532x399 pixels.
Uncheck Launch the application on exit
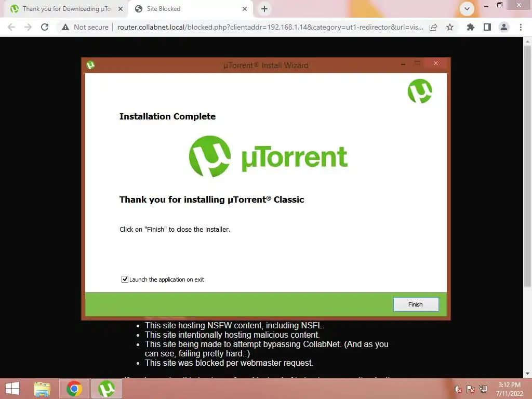point(125,279)
